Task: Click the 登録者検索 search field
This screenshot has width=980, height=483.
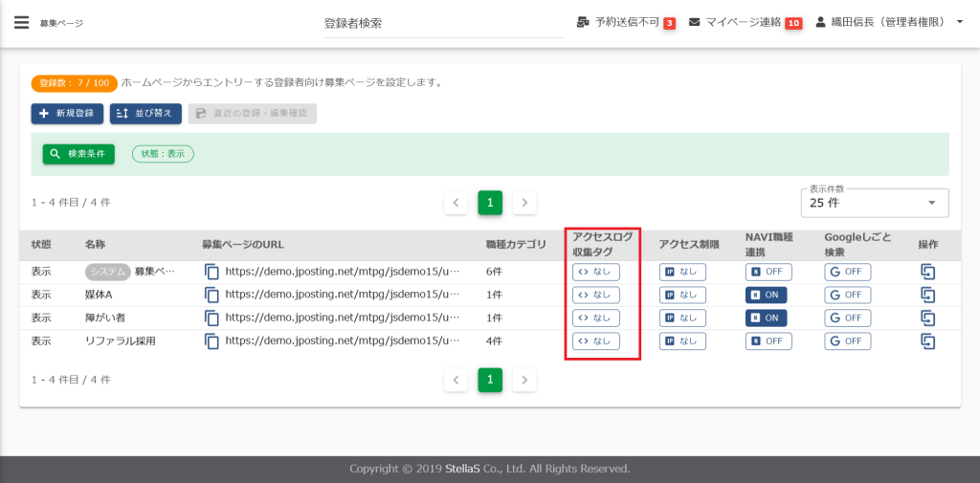Action: 442,23
